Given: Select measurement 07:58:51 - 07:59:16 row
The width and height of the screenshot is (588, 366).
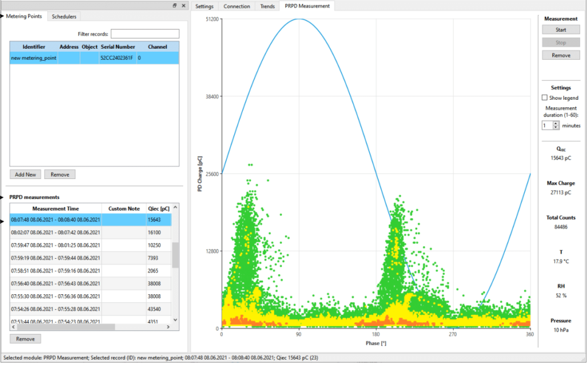Looking at the screenshot, I should click(x=91, y=271).
